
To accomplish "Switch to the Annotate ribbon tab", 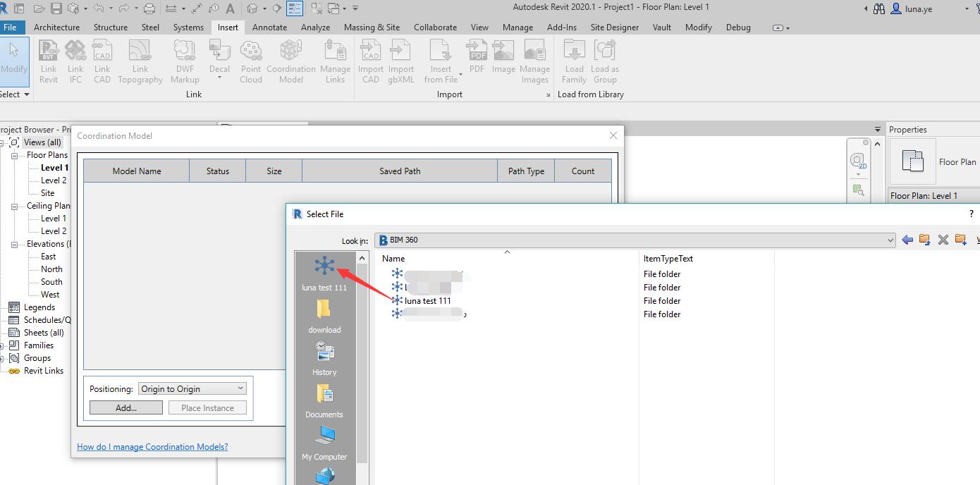I will (269, 27).
